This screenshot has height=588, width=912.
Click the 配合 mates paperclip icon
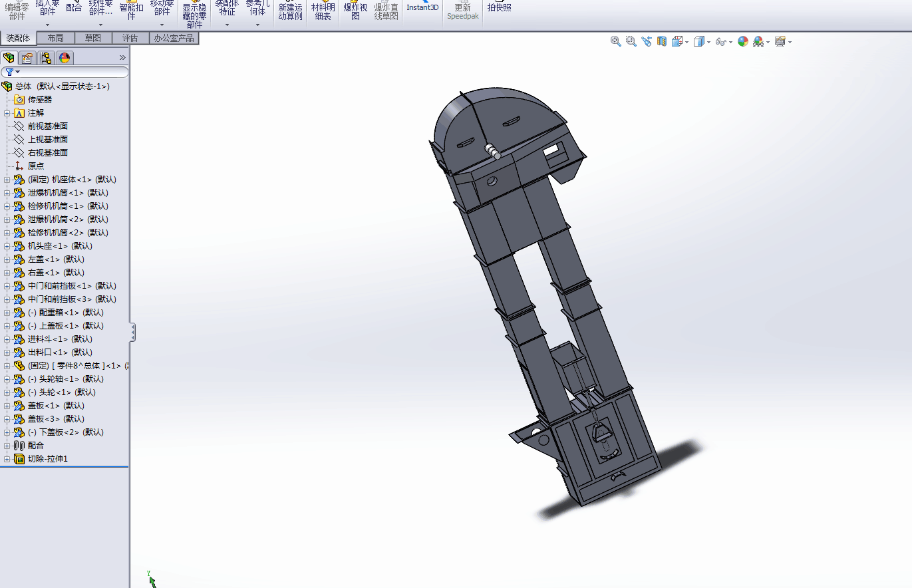point(19,446)
